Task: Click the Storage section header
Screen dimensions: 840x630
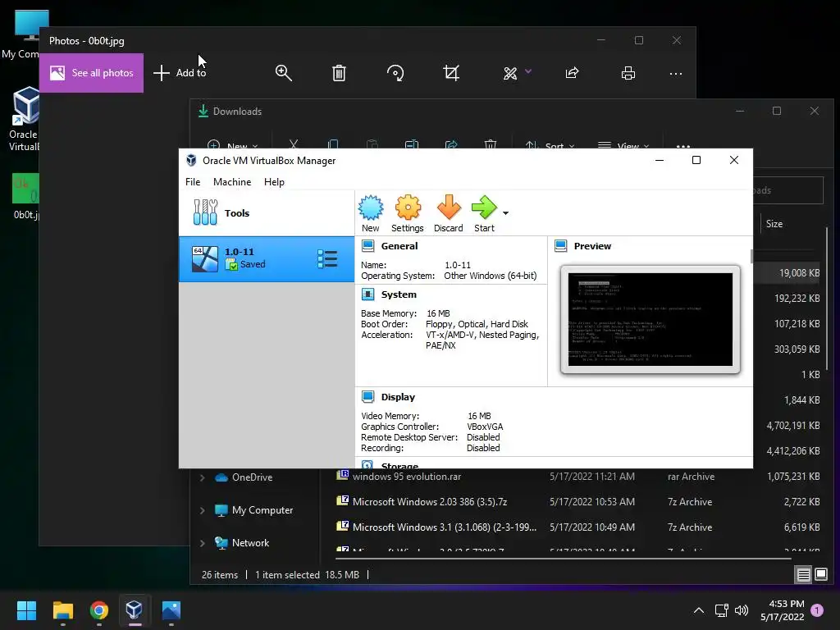Action: pyautogui.click(x=399, y=465)
